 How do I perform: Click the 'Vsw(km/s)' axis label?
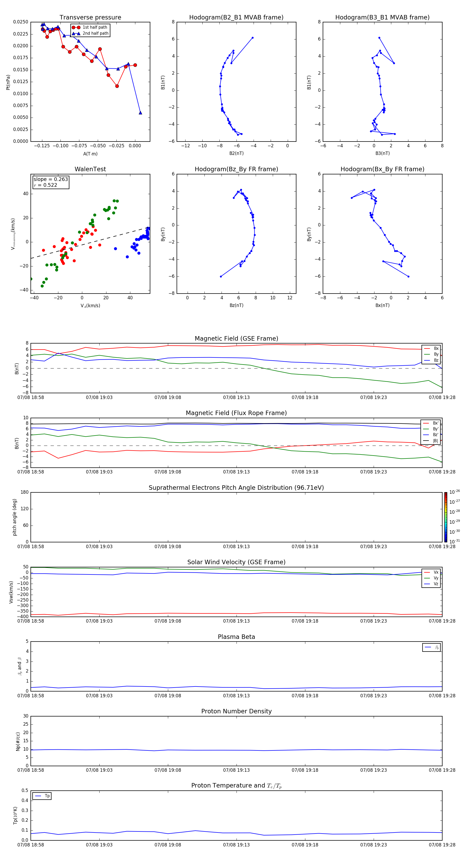(11, 592)
